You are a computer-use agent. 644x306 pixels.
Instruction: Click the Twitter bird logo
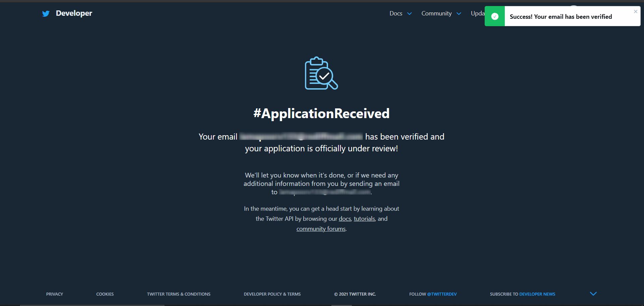pos(46,13)
